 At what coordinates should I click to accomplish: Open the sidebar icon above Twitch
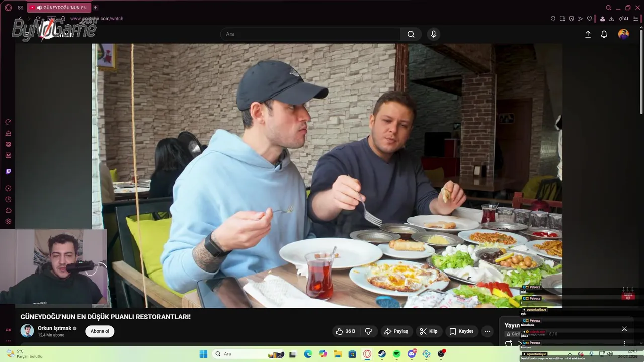[8, 155]
